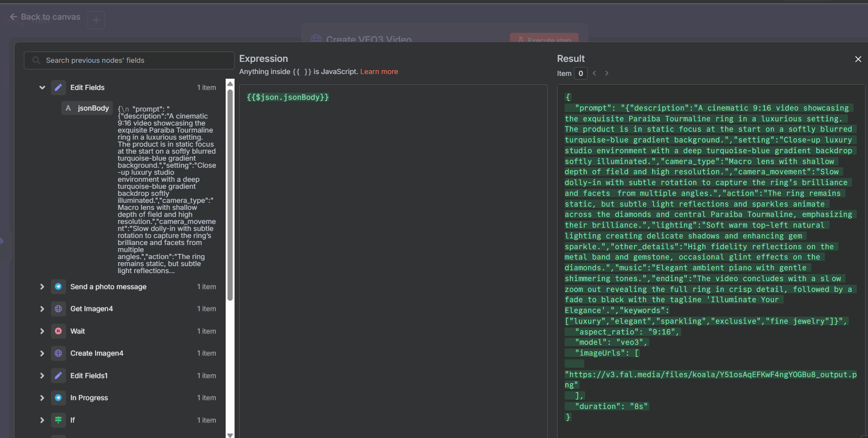
Task: Click the red Wait node icon
Action: click(x=58, y=331)
